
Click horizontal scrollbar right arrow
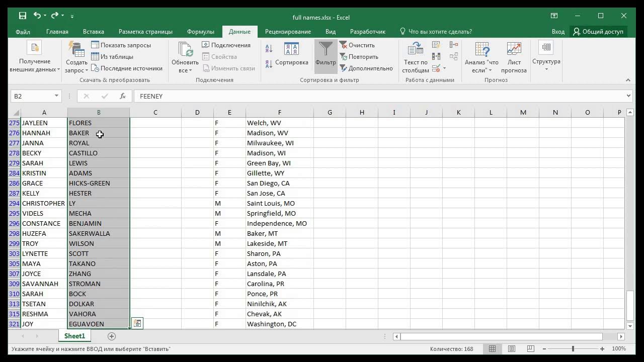coord(621,336)
